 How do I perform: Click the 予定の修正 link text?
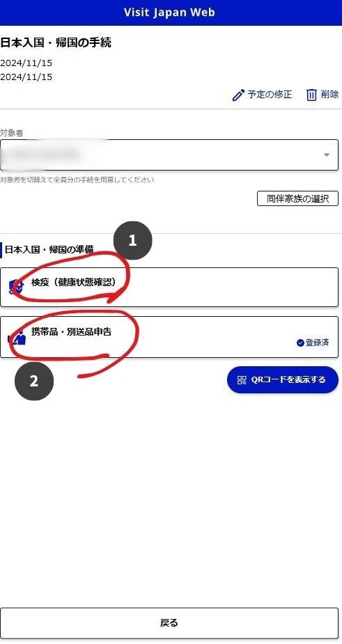(270, 95)
